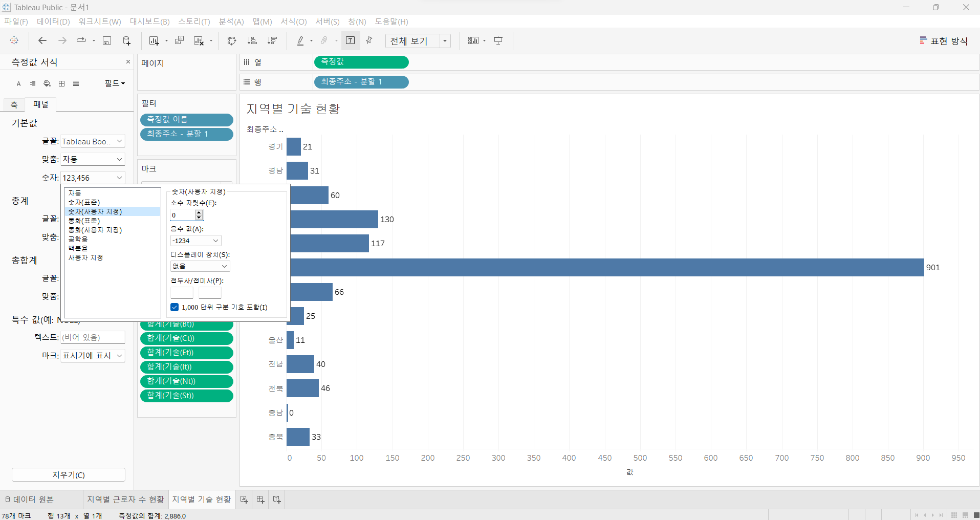
Task: Create a new worksheet using toolbar icon
Action: point(154,40)
